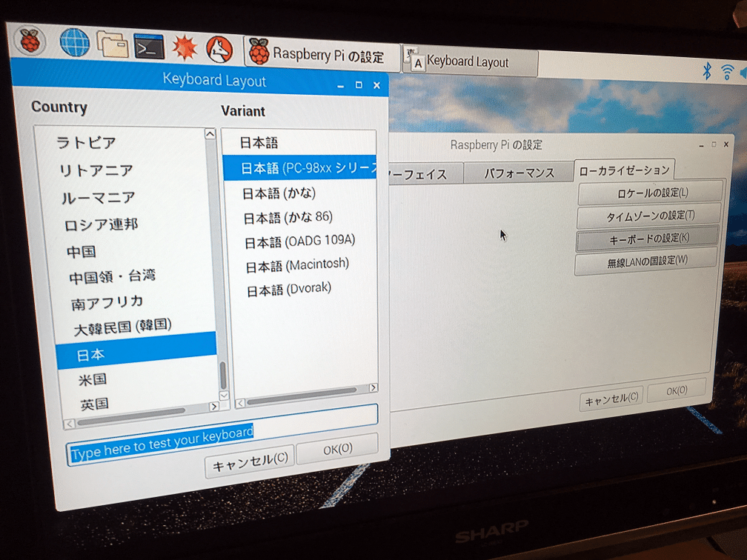Click OK in Raspberry Pi の設定 window
Viewport: 747px width, 560px height.
click(x=677, y=390)
